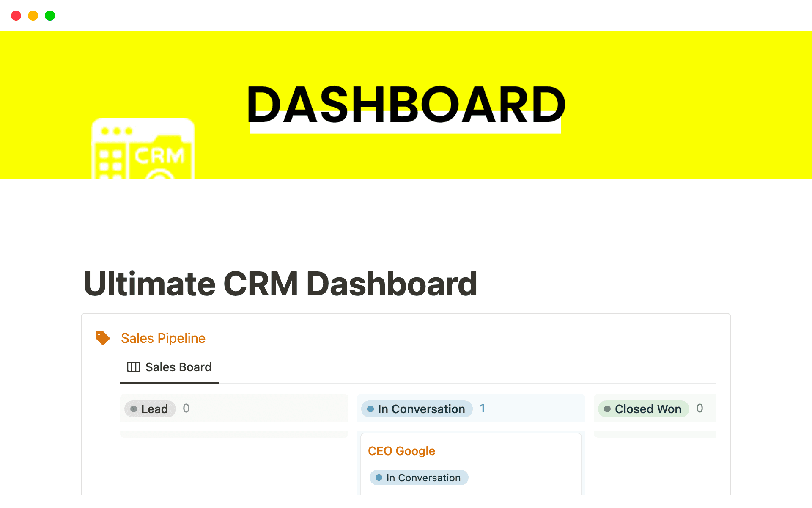This screenshot has width=812, height=508.
Task: Click the Sales Pipeline heading link
Action: pyautogui.click(x=163, y=338)
